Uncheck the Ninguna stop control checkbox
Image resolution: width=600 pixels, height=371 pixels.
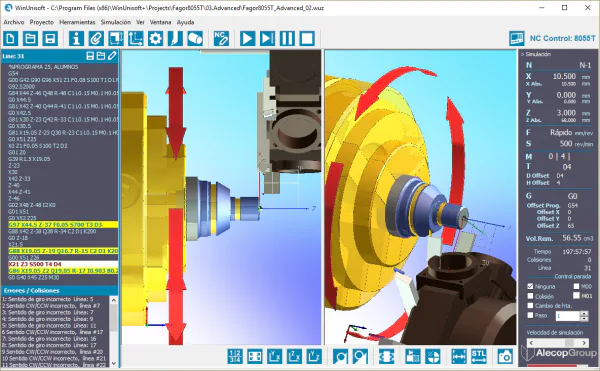point(530,286)
